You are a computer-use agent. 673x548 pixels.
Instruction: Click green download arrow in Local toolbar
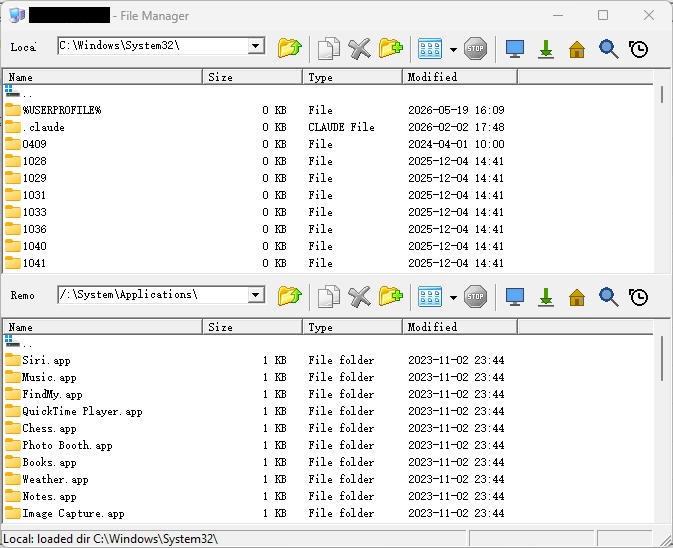tap(546, 48)
